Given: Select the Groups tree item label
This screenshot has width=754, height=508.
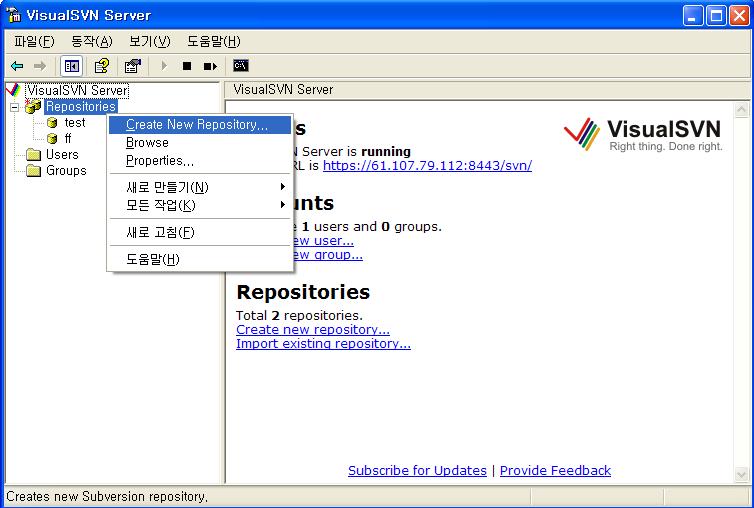Looking at the screenshot, I should 66,171.
